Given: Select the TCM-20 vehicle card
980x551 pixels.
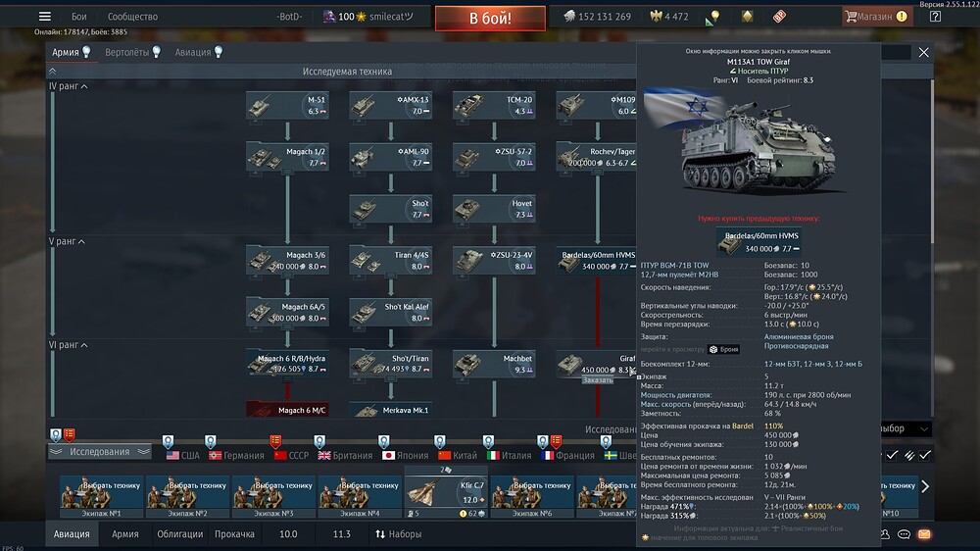Looking at the screenshot, I should click(x=494, y=105).
